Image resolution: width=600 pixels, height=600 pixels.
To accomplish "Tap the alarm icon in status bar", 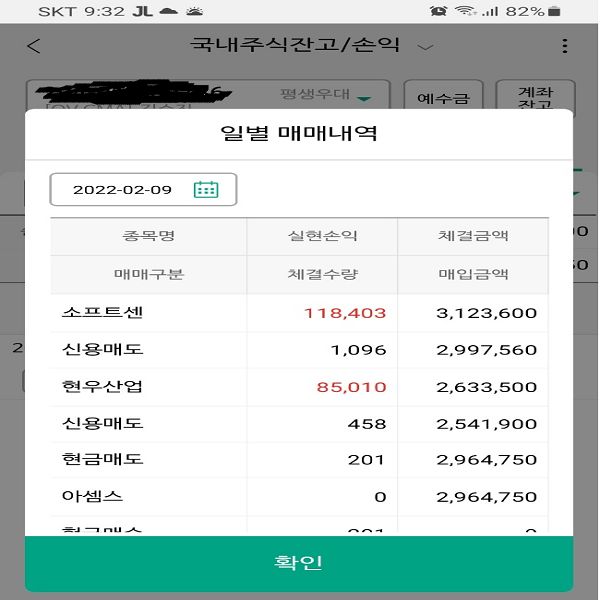I will coord(438,11).
